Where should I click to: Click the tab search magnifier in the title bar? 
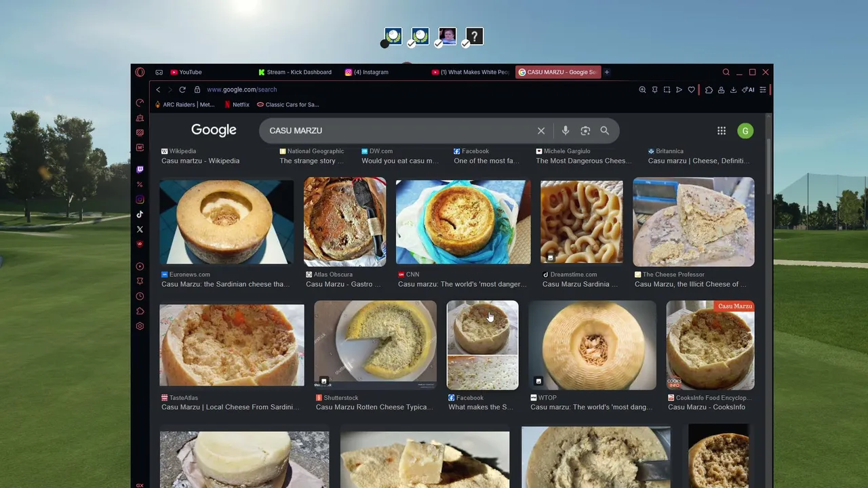[x=726, y=72]
